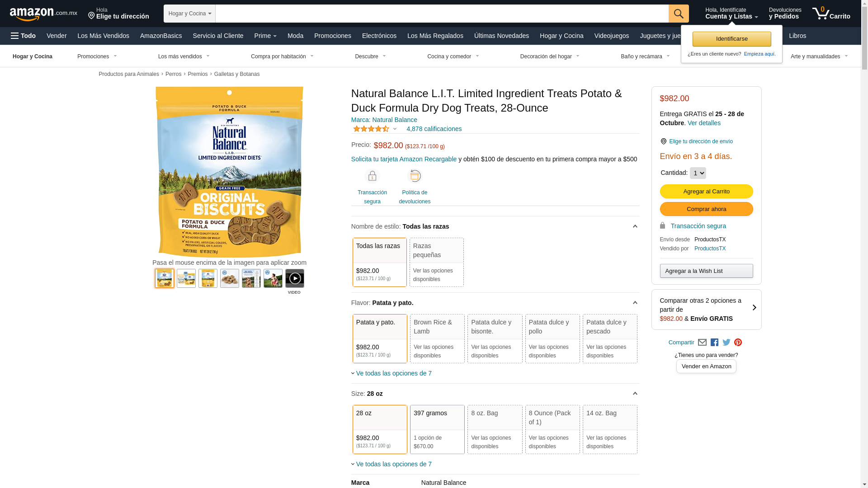Click the star rating popover
Viewport: 868px width, 488px height.
(374, 129)
